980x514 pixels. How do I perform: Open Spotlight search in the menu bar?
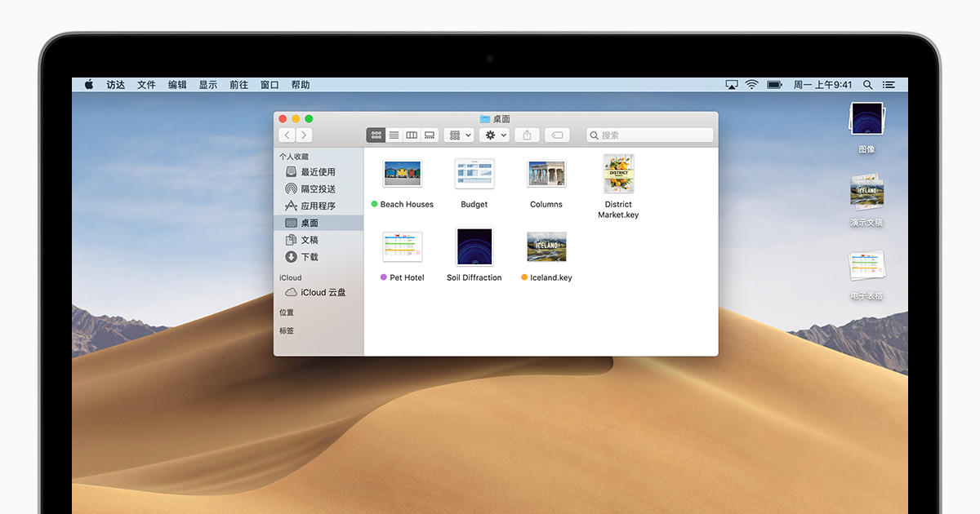pyautogui.click(x=867, y=85)
